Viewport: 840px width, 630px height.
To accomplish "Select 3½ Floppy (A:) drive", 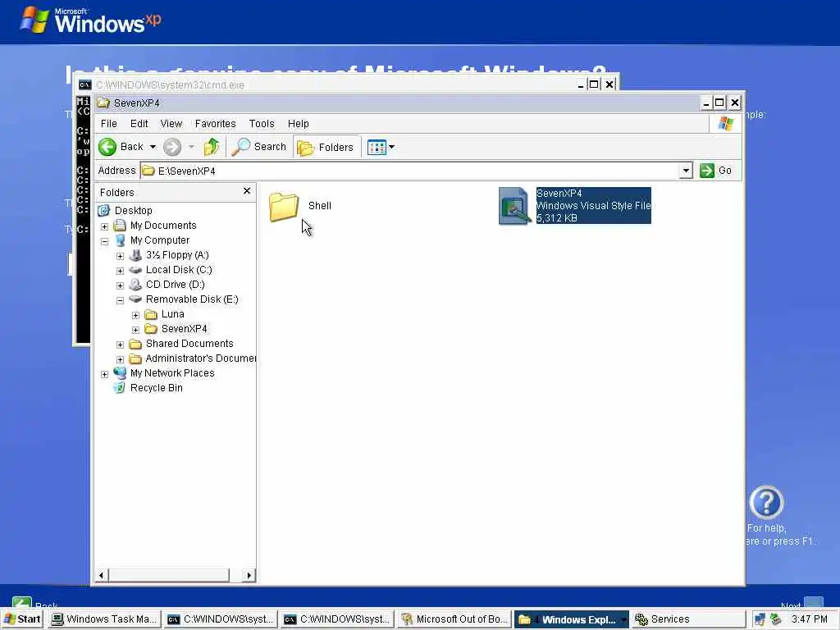I will tap(177, 255).
